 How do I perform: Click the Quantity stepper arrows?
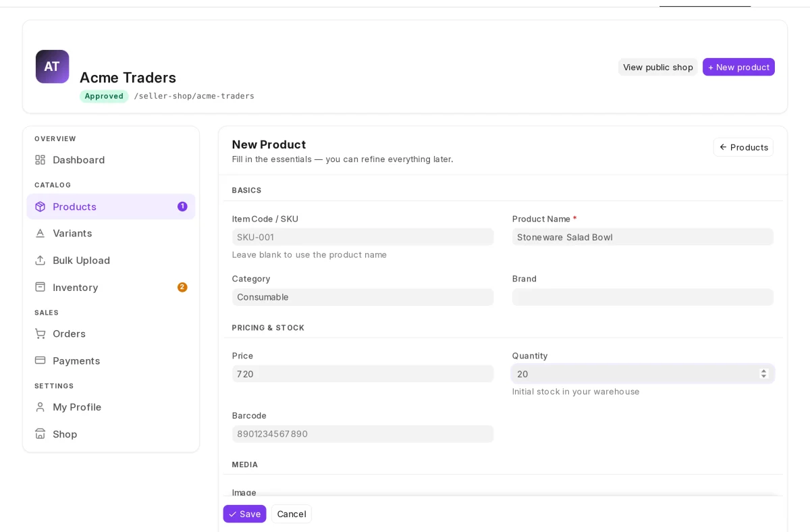click(763, 373)
